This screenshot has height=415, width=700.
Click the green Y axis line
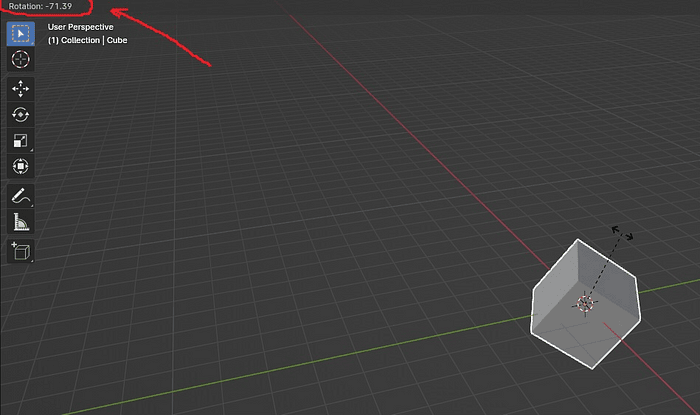coord(300,359)
